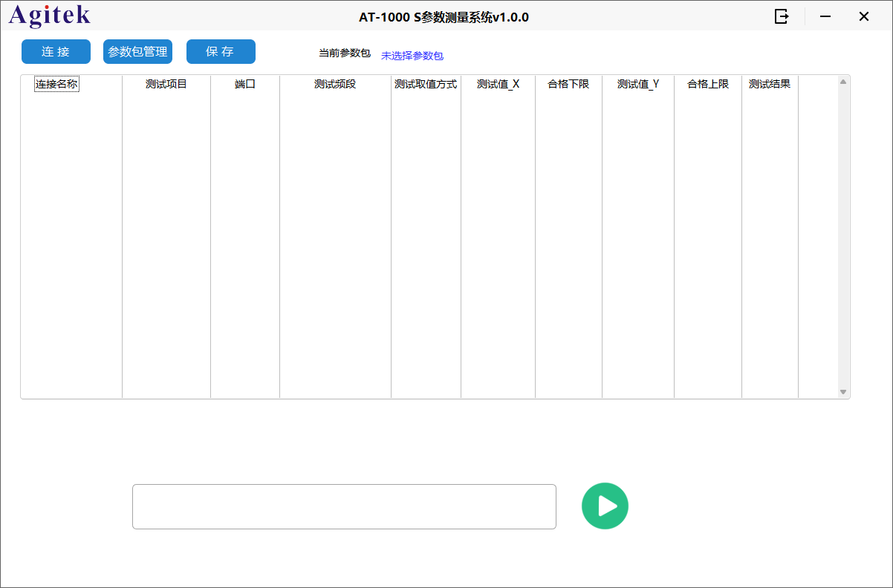The image size is (893, 588).
Task: Click the 连接 button to connect
Action: (x=55, y=51)
